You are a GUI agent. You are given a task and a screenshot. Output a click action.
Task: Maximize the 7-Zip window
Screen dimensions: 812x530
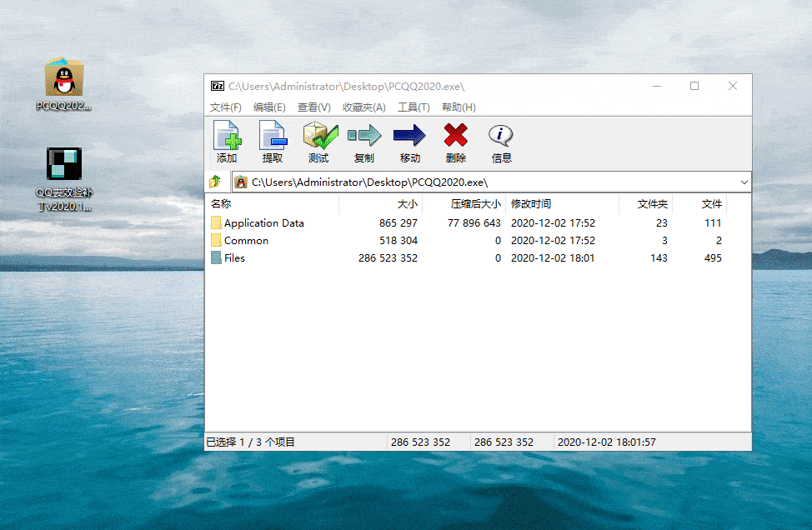(x=694, y=86)
